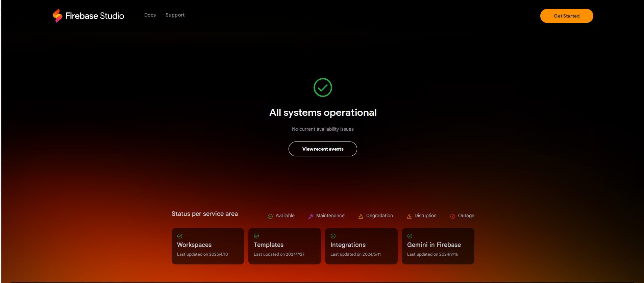Viewport: 644px width, 283px height.
Task: Click the Gemini in Firebase status check icon
Action: 410,236
